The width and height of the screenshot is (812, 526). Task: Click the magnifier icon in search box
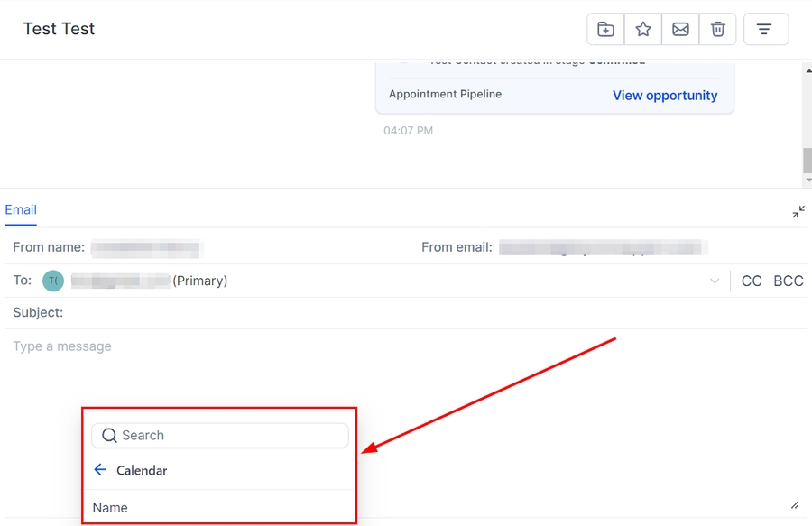[x=110, y=436]
